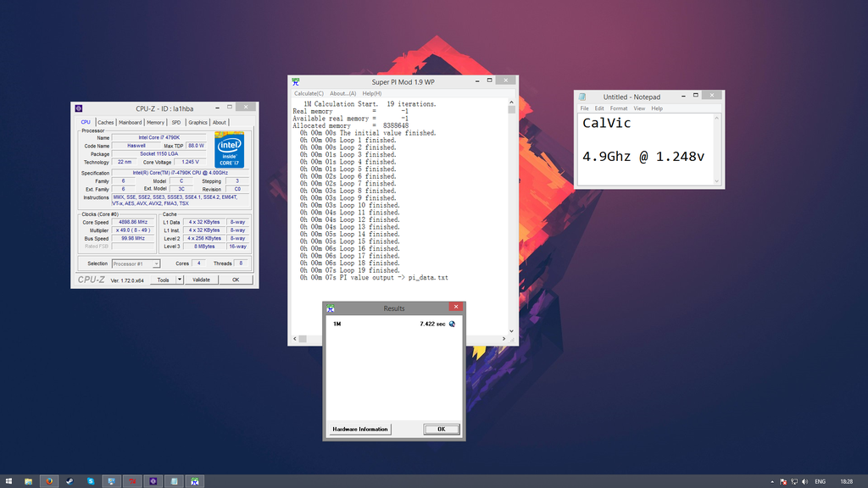Open the About...(A) menu in Super PI
Image resolution: width=868 pixels, height=488 pixels.
point(343,93)
